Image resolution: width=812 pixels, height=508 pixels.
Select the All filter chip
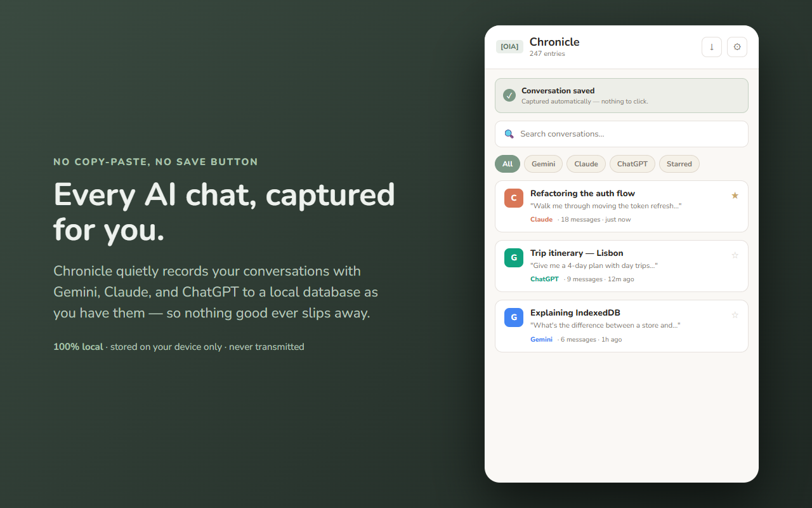(507, 164)
